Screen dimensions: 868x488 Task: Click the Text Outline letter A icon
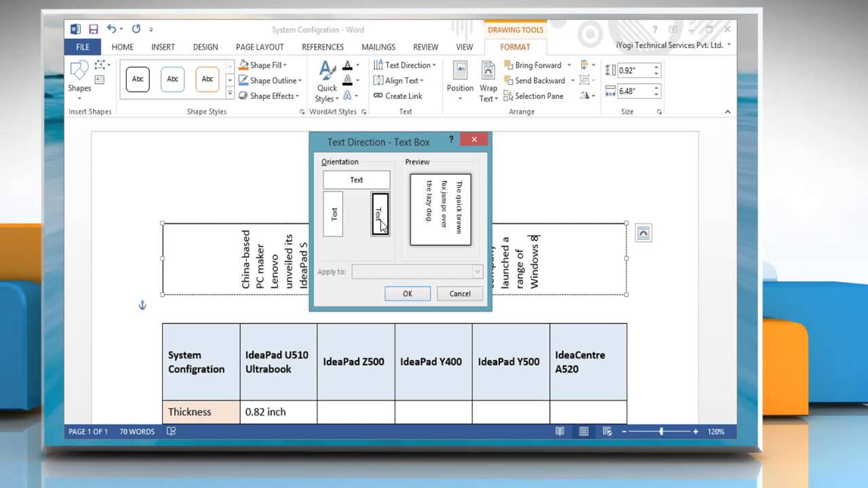pos(347,81)
